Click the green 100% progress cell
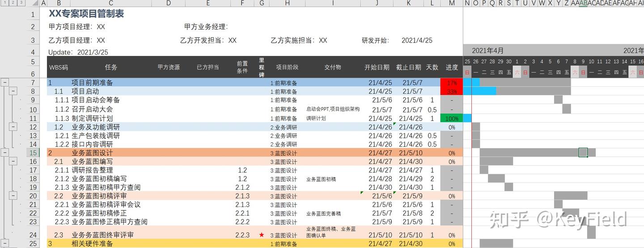The image size is (644, 248). [452, 119]
